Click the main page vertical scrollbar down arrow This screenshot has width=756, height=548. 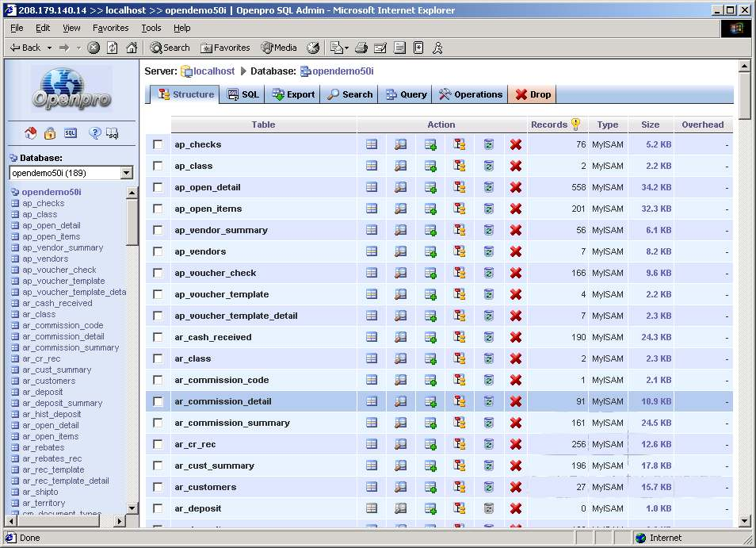tap(744, 521)
